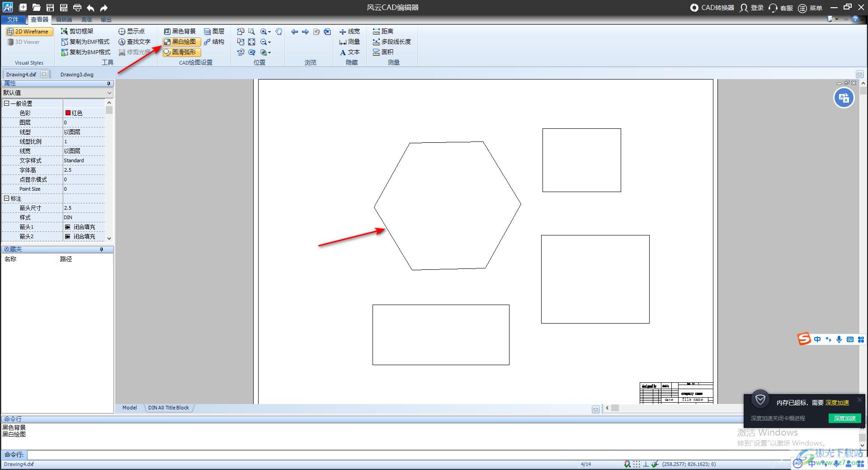868x470 pixels.
Task: Collapse the 标注 section
Action: (6, 198)
